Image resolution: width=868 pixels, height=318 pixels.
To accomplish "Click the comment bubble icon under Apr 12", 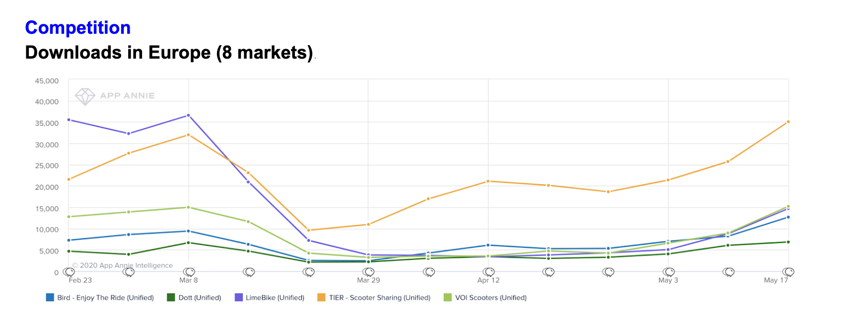I will pyautogui.click(x=489, y=272).
